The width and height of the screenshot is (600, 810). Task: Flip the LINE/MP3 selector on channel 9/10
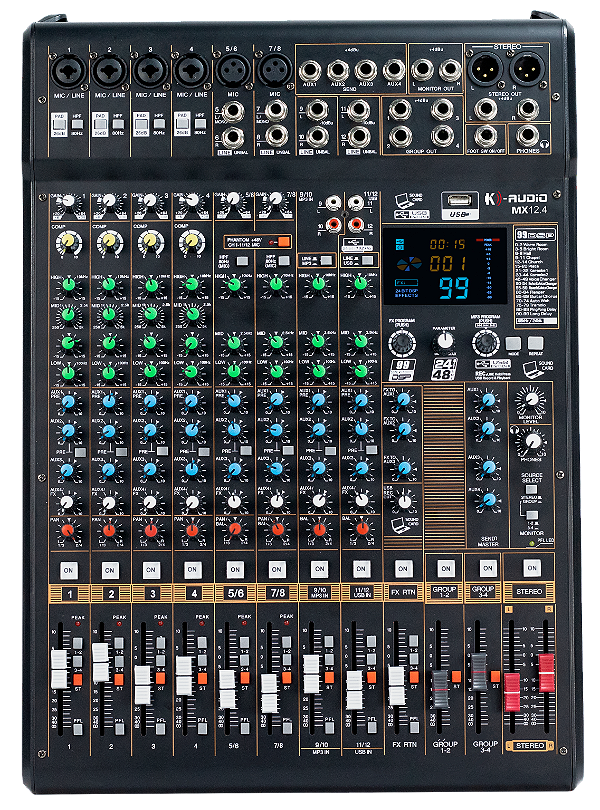[326, 260]
